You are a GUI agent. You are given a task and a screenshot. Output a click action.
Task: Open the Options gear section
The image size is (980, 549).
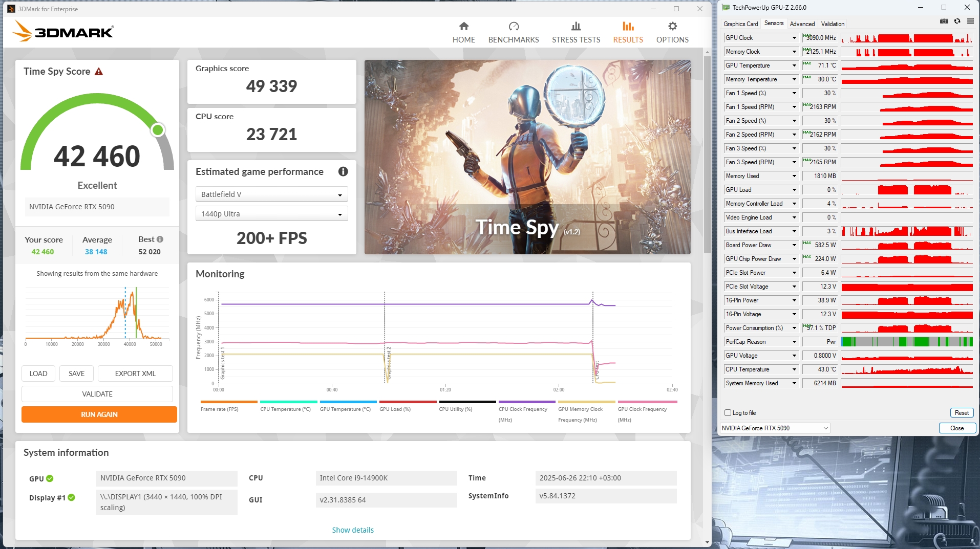tap(672, 32)
